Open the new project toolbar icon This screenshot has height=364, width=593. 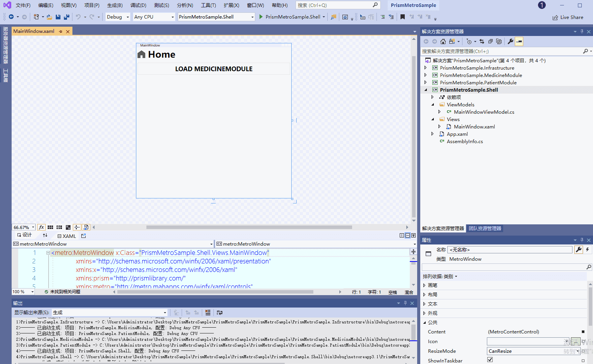point(36,17)
